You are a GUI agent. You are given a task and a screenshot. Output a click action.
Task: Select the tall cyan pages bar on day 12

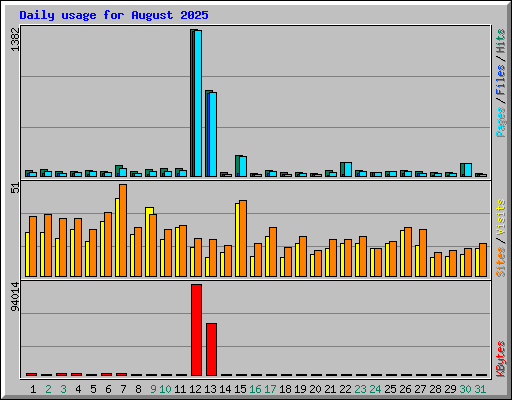[x=198, y=103]
